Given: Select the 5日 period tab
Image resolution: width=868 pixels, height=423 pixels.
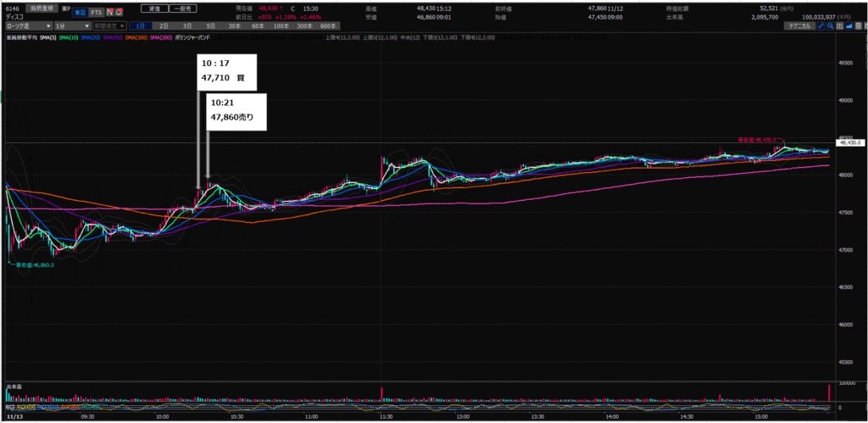Looking at the screenshot, I should coord(210,26).
